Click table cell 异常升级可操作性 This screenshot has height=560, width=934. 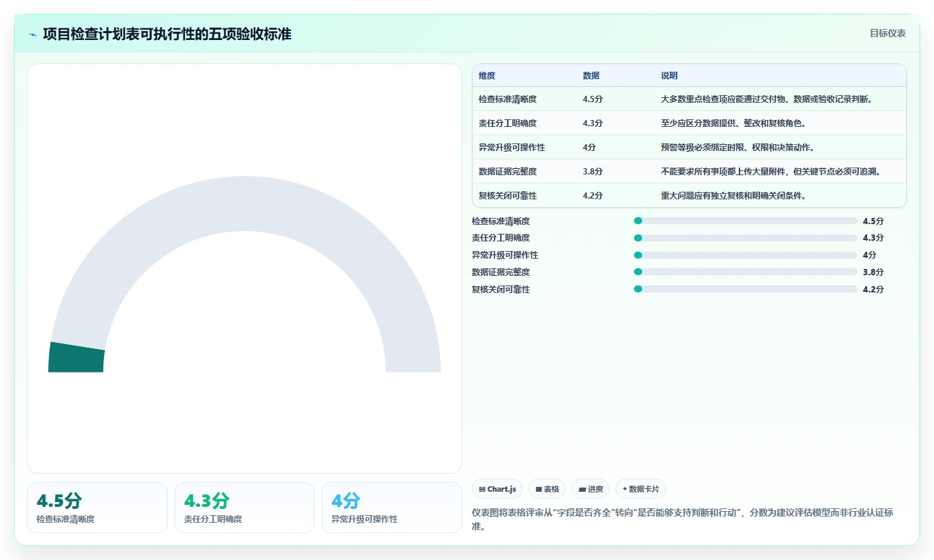click(x=512, y=148)
